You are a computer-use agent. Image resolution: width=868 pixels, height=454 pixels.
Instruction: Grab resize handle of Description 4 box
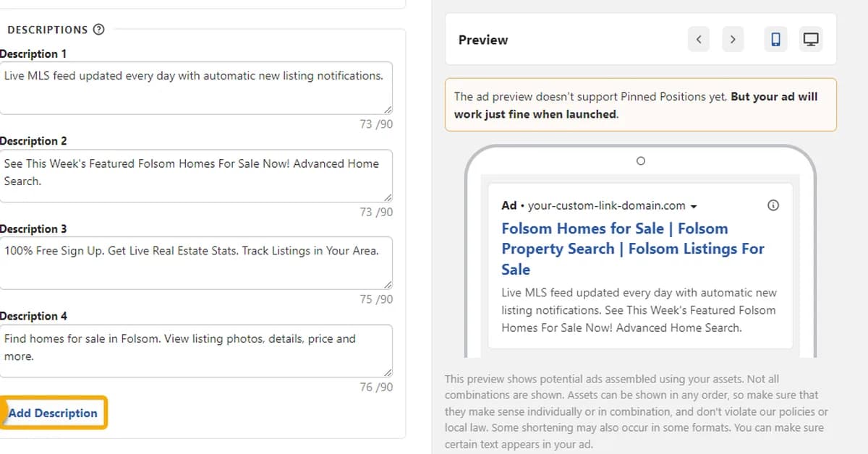388,372
